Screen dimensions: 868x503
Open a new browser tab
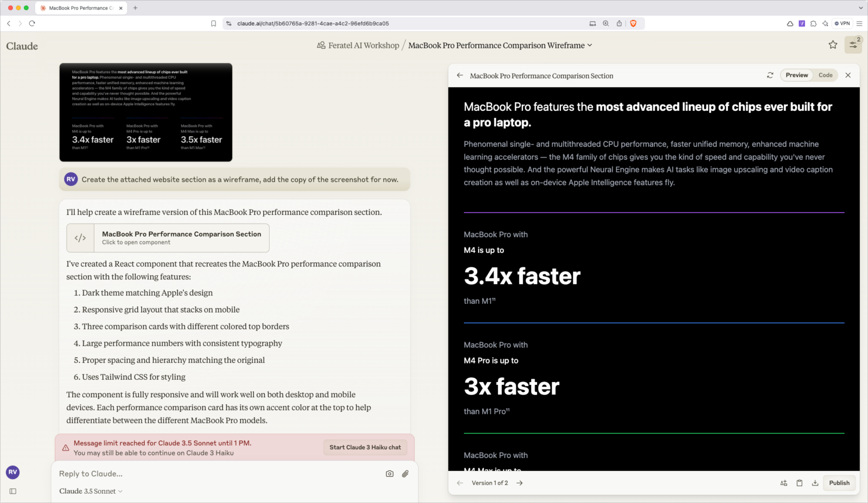(x=136, y=8)
